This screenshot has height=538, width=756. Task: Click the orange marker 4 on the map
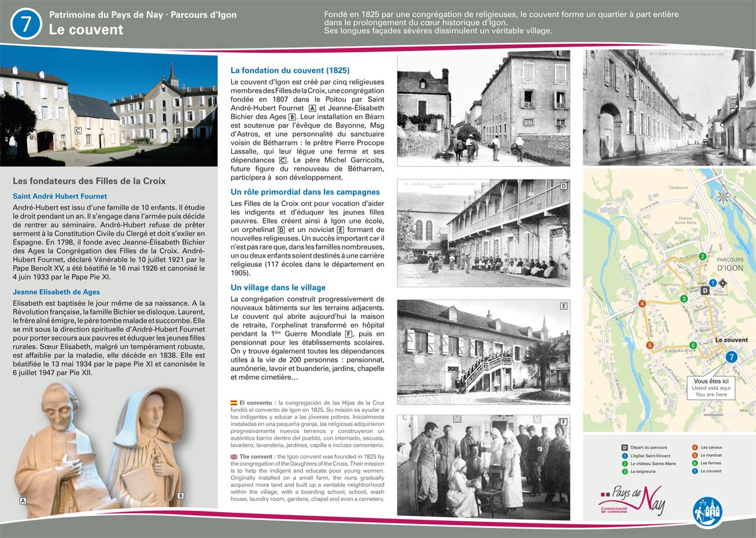click(x=642, y=304)
